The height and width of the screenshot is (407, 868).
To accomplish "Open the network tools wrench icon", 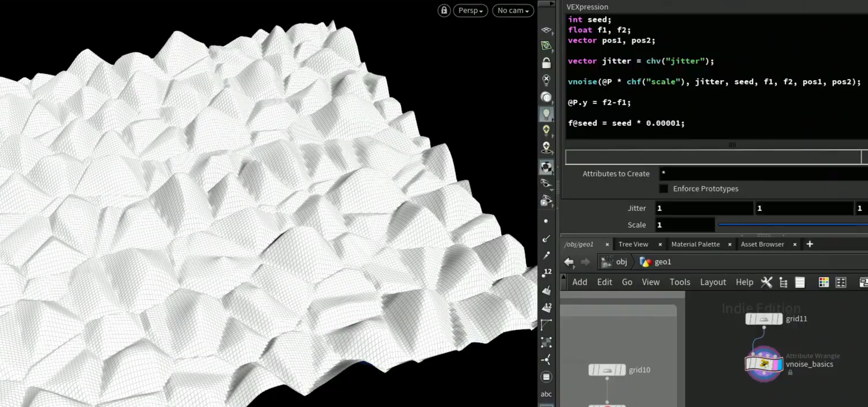I will (x=766, y=282).
